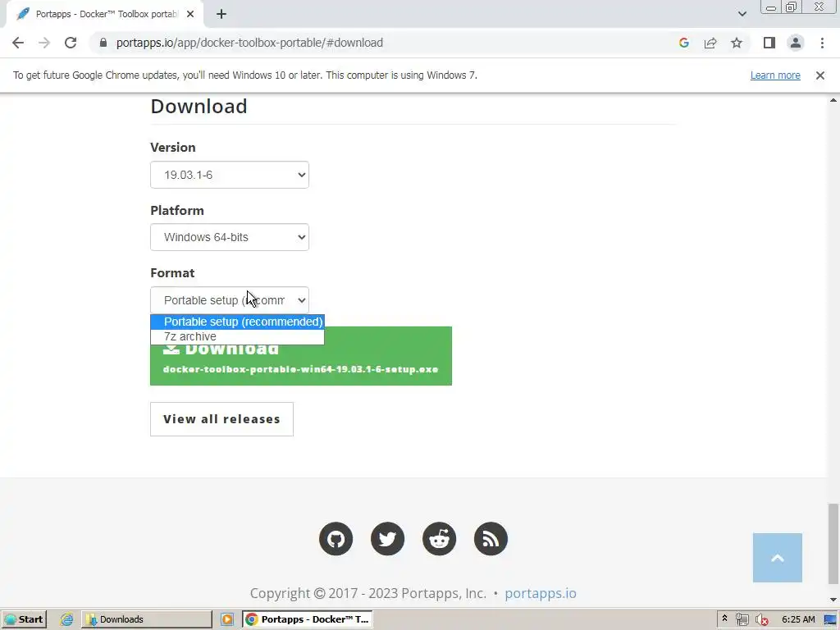
Task: Open a new tab with plus icon
Action: pos(221,14)
